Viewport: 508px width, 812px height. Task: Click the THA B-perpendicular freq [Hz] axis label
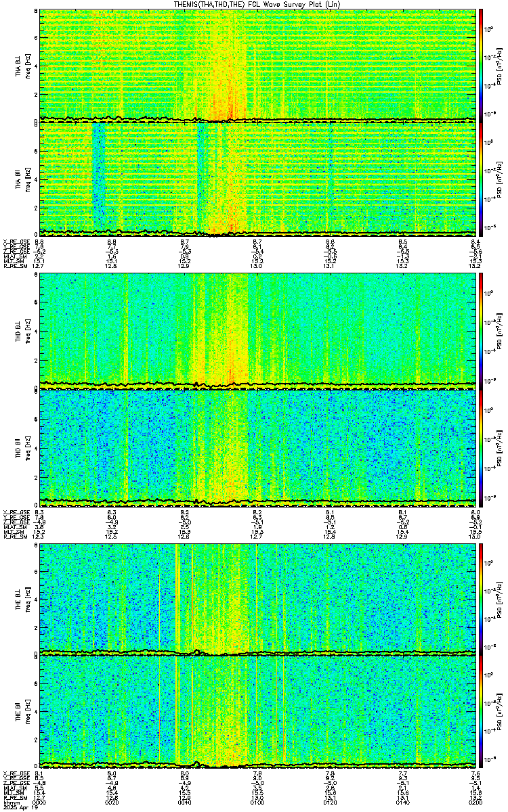pyautogui.click(x=29, y=66)
